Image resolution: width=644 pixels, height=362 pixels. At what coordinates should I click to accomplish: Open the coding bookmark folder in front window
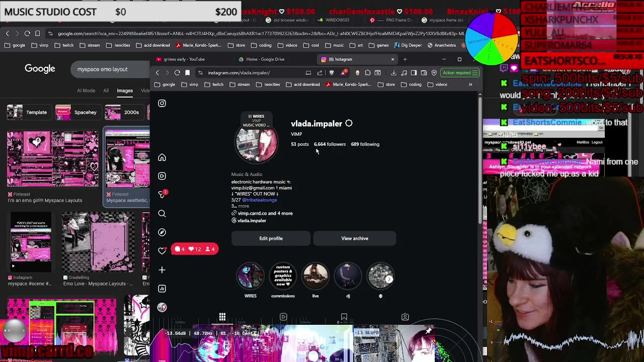tap(411, 84)
